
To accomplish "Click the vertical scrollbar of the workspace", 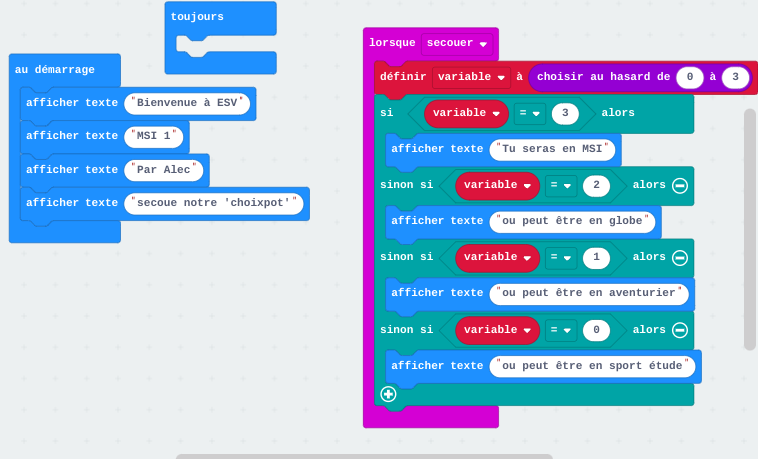I will click(750, 229).
